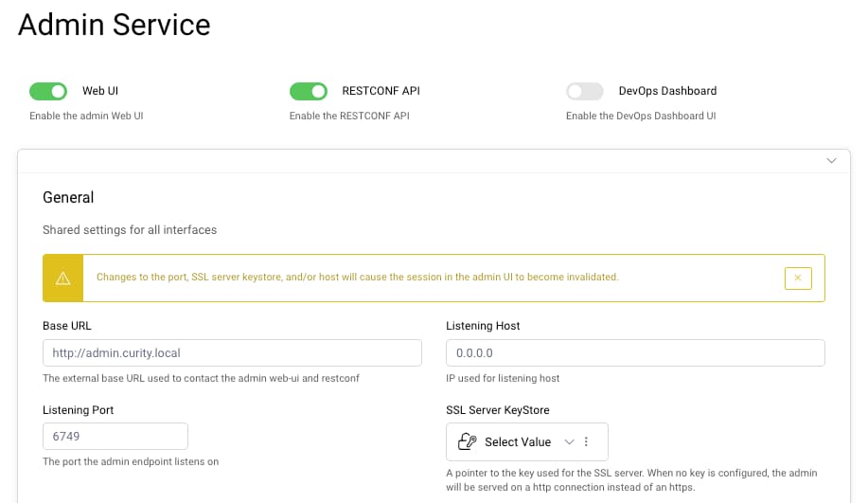Image resolution: width=868 pixels, height=503 pixels.
Task: Open the SSL Server KeyStore Select Value dropdown
Action: (x=517, y=442)
